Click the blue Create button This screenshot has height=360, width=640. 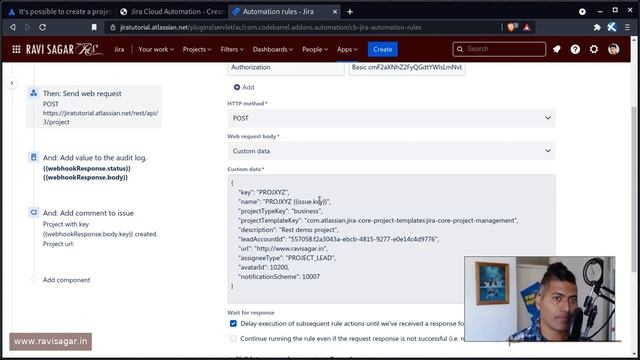382,49
